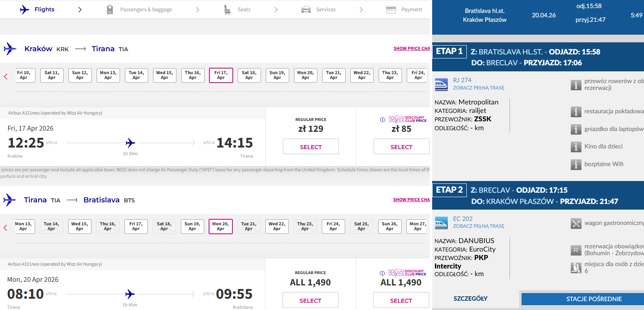Open the Passengers & baggage step
This screenshot has width=644, height=310.
click(146, 10)
